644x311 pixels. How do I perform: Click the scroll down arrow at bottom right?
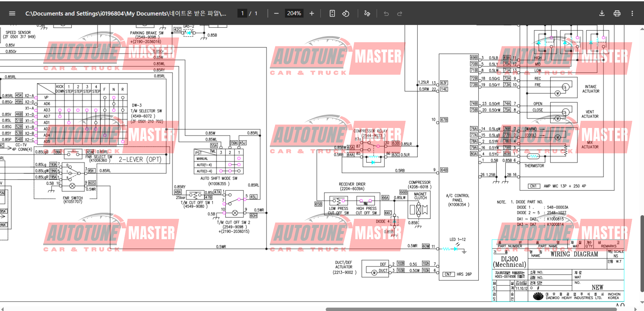[x=642, y=303]
